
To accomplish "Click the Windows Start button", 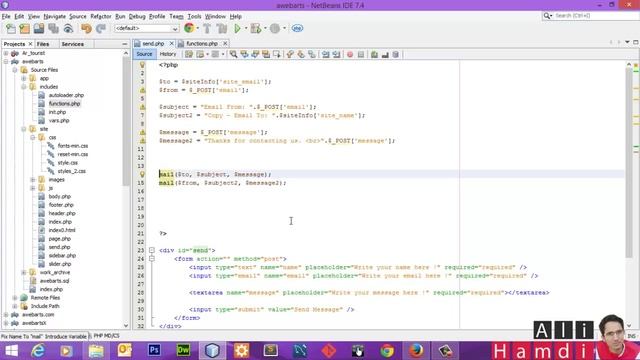I will click(11, 350).
